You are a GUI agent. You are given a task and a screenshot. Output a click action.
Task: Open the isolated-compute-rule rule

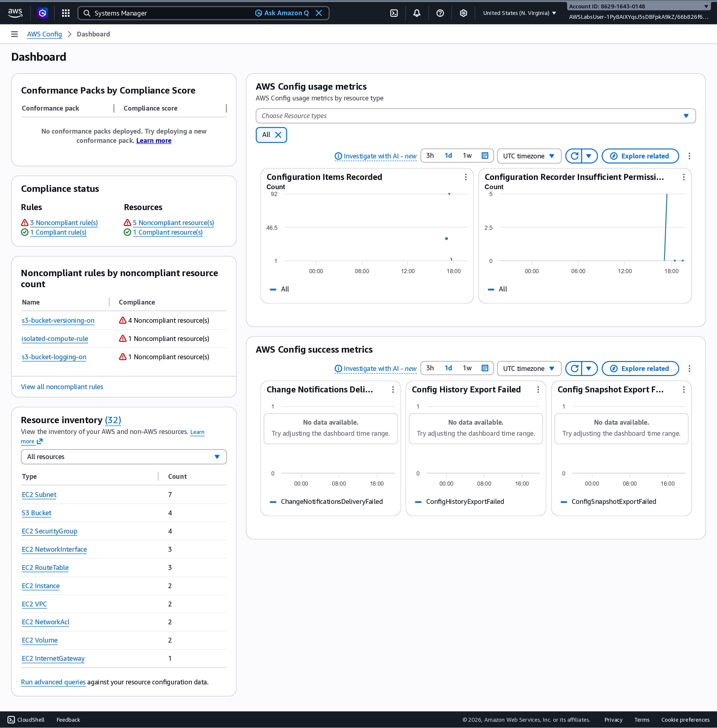(x=55, y=339)
